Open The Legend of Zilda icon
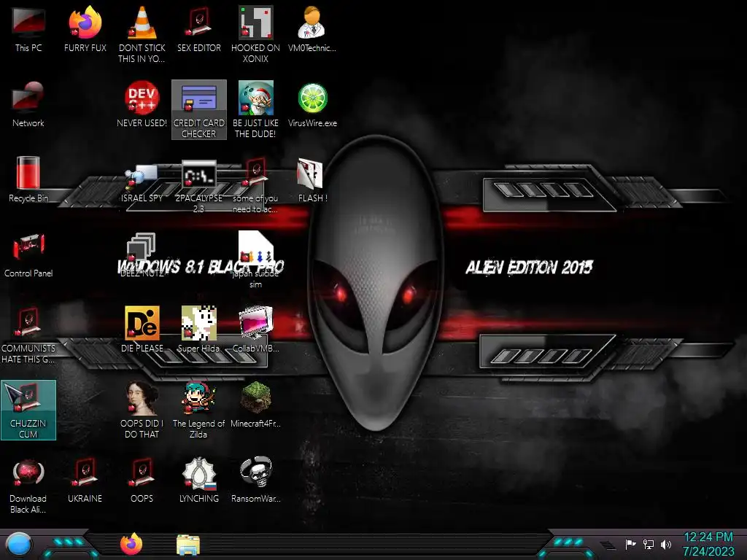The width and height of the screenshot is (747, 560). coord(199,410)
